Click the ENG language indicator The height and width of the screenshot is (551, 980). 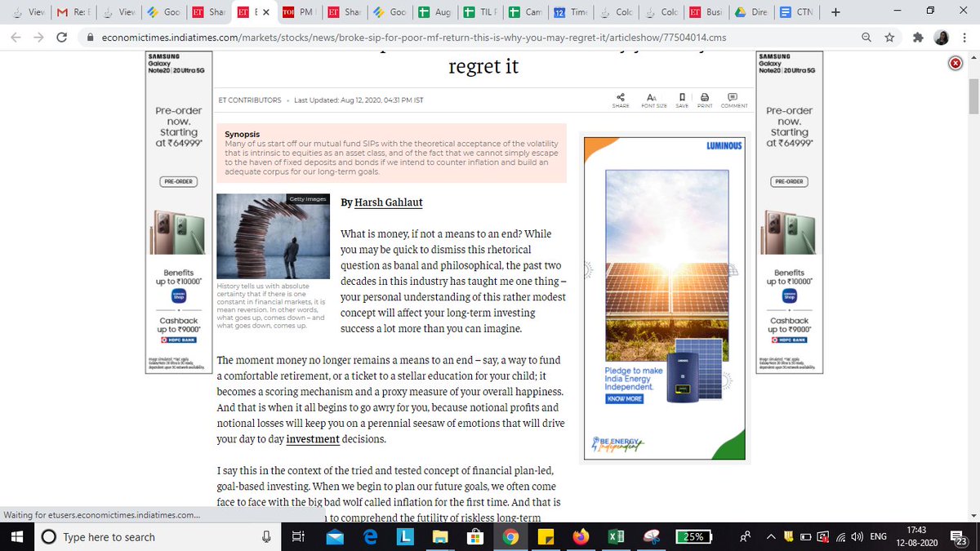click(878, 536)
